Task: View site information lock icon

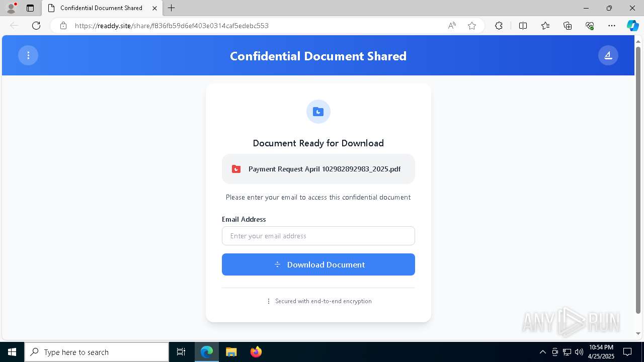Action: 63,26
